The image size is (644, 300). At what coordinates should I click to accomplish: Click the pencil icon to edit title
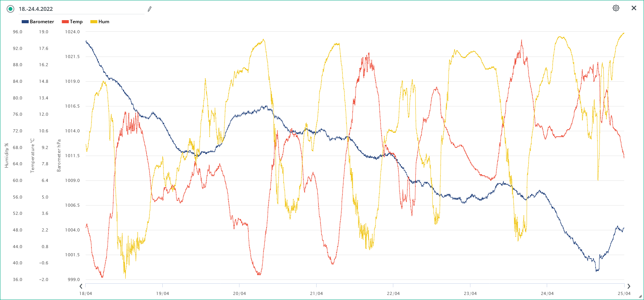[x=150, y=9]
